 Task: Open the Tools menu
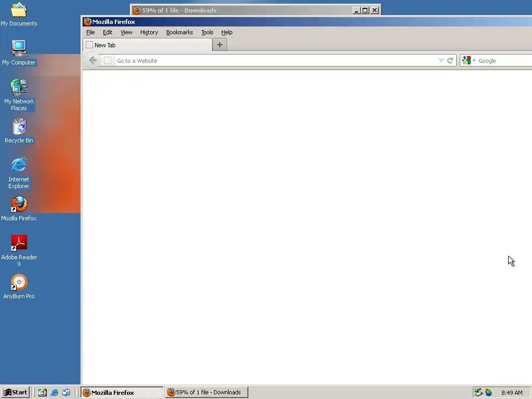[x=207, y=32]
